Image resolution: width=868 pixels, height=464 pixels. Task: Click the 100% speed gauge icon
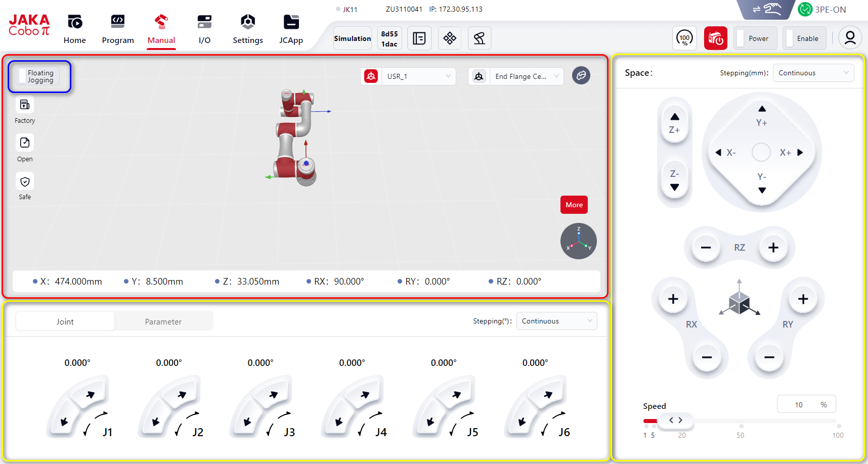pos(684,38)
